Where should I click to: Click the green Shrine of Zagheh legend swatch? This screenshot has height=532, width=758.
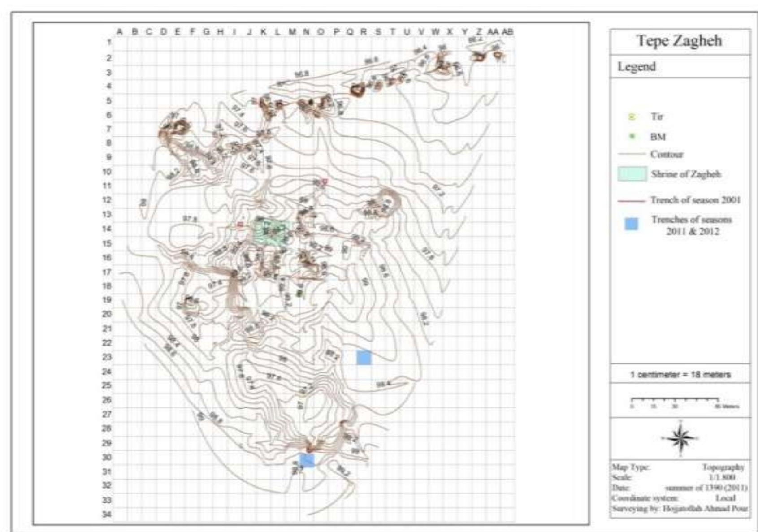pyautogui.click(x=632, y=174)
